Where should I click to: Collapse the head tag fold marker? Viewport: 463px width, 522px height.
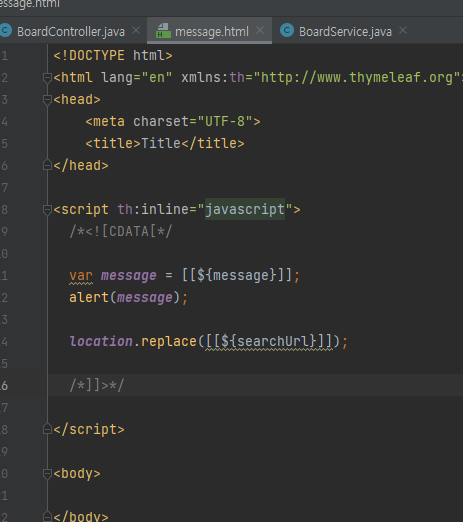coord(47,100)
